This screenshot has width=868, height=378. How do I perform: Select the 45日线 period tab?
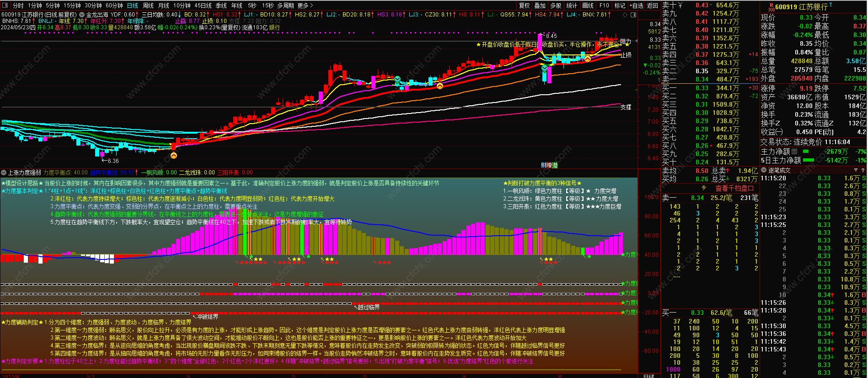click(x=203, y=5)
